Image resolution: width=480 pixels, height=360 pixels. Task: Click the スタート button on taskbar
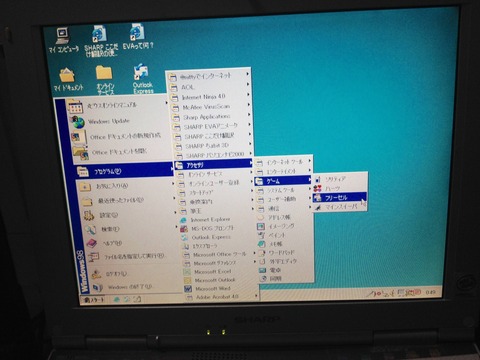tap(93, 300)
